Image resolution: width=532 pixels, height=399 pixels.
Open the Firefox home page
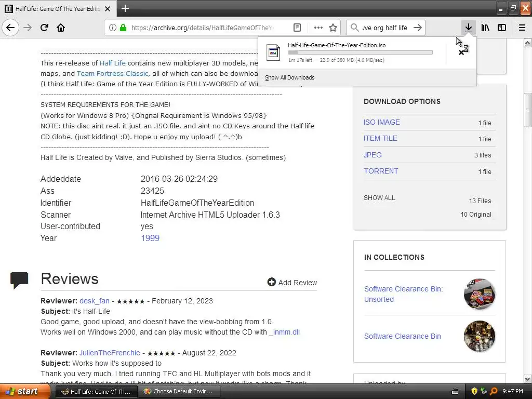pos(61,28)
